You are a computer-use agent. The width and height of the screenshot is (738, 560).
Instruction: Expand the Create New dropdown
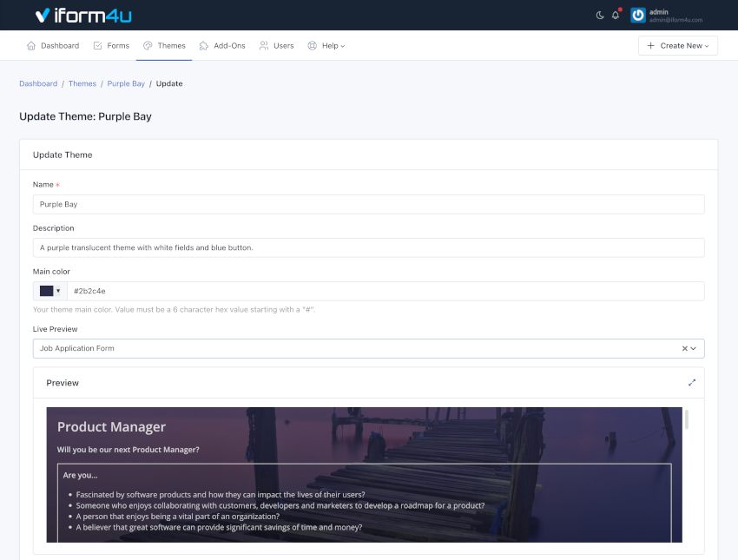[677, 45]
